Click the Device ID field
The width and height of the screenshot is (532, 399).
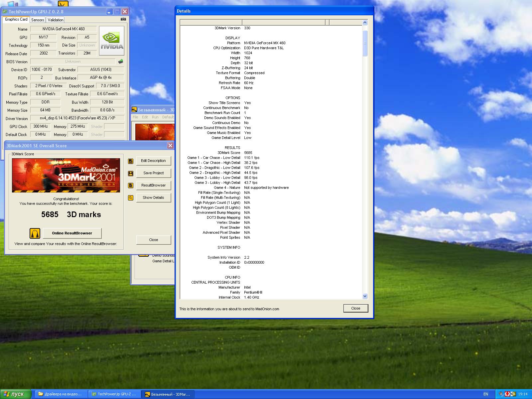tap(42, 69)
